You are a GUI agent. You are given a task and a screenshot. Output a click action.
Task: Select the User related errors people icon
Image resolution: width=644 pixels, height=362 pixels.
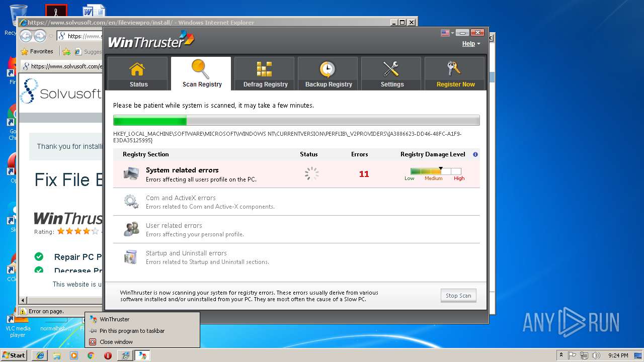(x=131, y=229)
